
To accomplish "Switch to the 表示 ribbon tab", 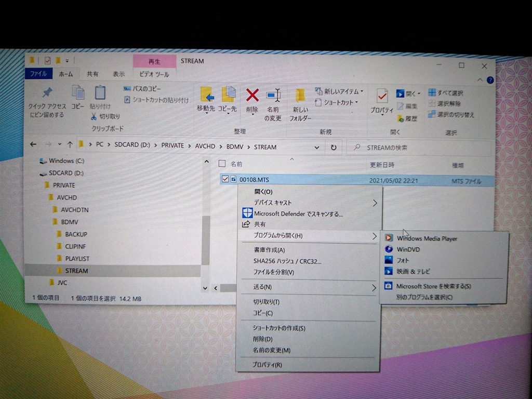I will [118, 74].
